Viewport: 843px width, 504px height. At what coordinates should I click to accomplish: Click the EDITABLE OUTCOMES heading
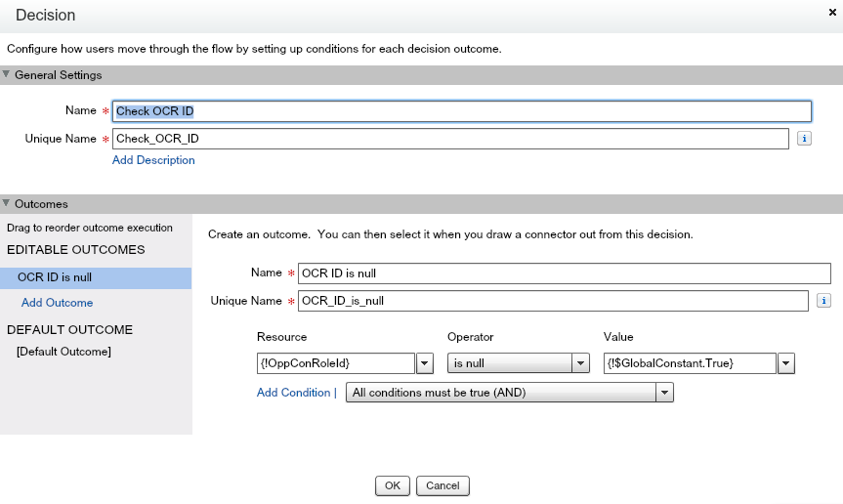76,250
